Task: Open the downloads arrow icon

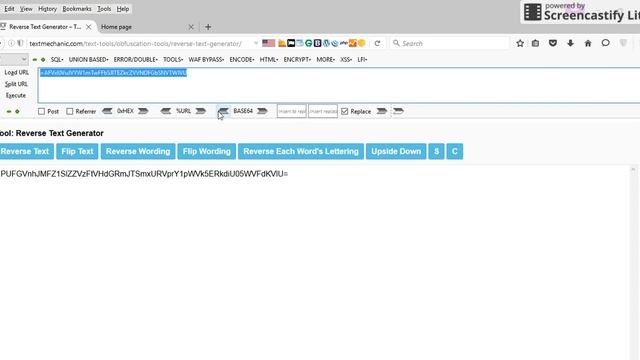Action: coord(570,43)
